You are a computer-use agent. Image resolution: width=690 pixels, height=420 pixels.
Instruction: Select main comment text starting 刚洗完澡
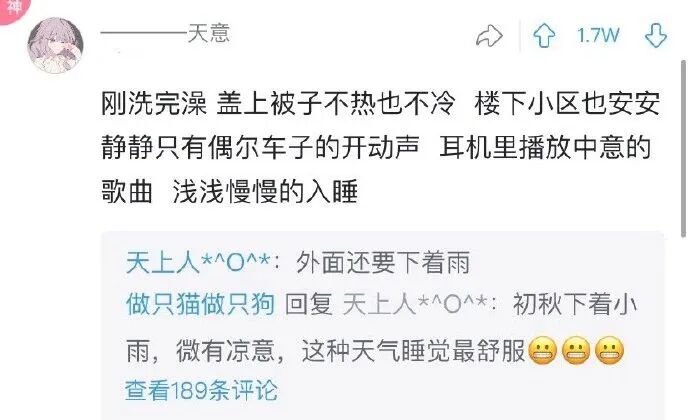click(x=380, y=147)
